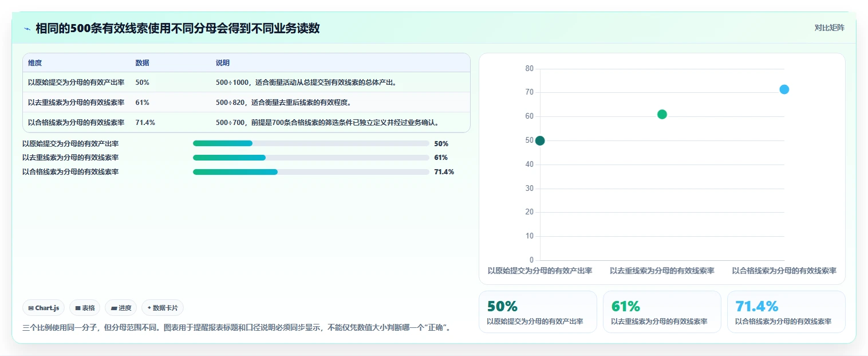Click progress label 以原始提交为分母的有效产出率
The image size is (868, 356).
coord(70,143)
